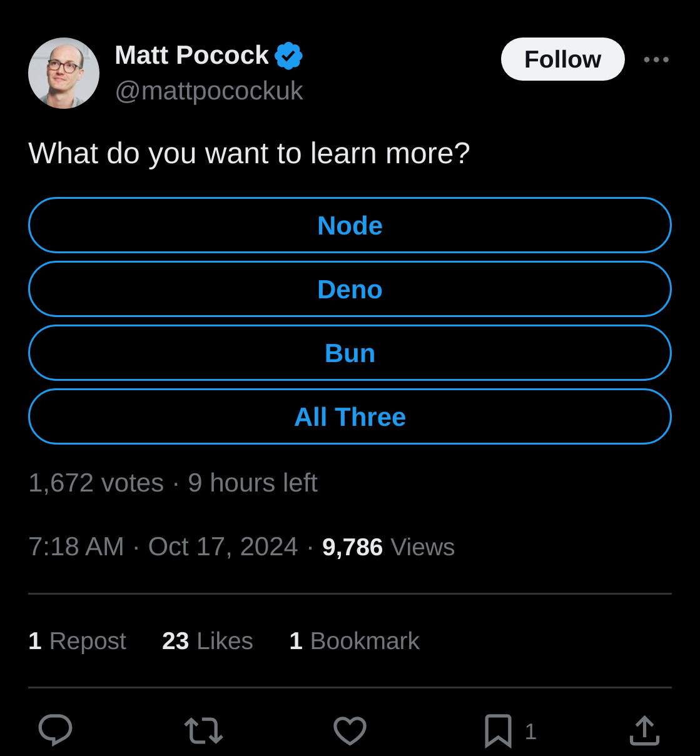Image resolution: width=700 pixels, height=756 pixels.
Task: Open the share upload icon
Action: (644, 730)
